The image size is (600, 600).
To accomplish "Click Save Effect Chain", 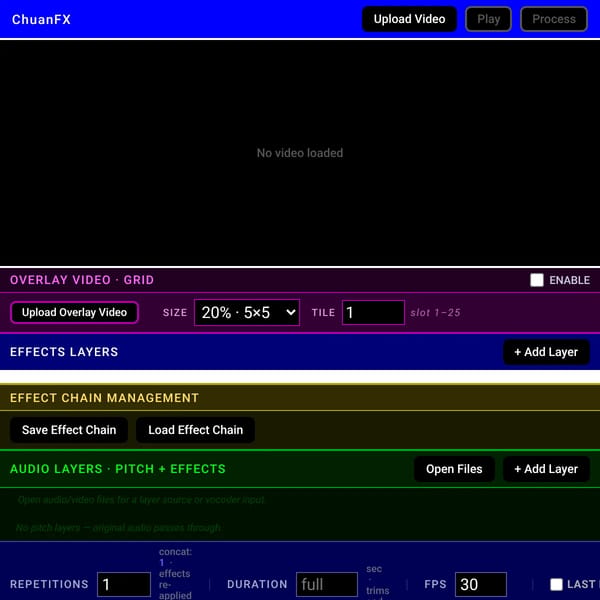I will [x=69, y=430].
